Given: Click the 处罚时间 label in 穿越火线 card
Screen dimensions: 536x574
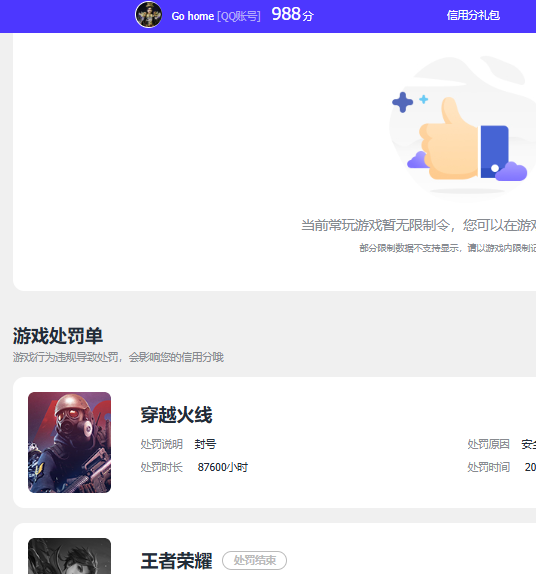Looking at the screenshot, I should point(488,467).
